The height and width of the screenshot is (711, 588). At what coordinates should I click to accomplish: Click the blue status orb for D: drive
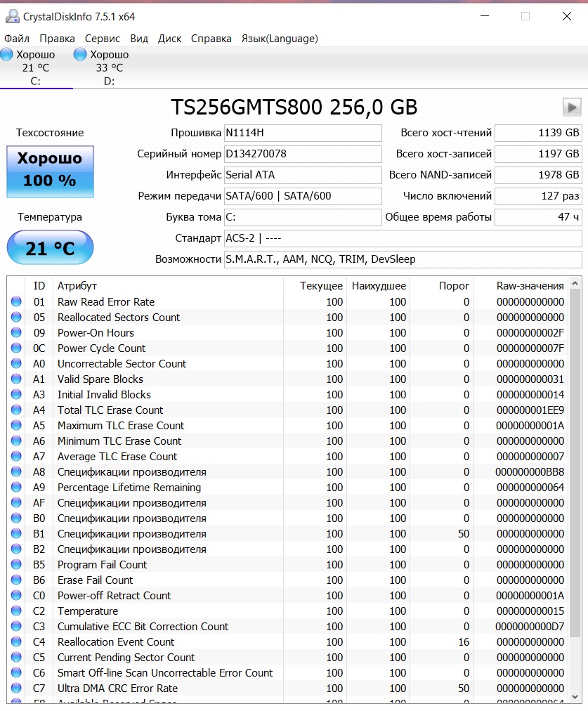click(80, 54)
